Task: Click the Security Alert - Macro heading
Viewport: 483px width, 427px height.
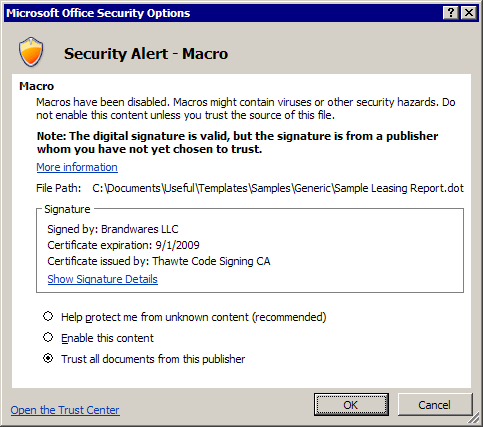Action: click(146, 54)
